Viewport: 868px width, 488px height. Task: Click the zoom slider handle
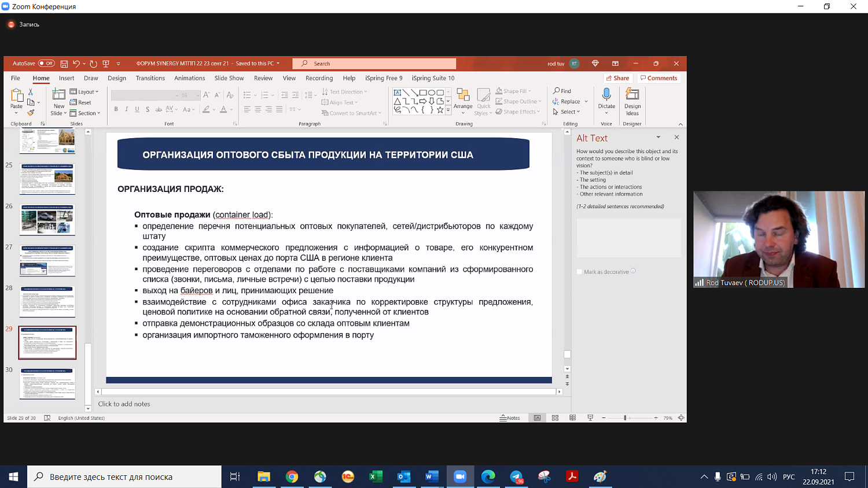pos(625,417)
